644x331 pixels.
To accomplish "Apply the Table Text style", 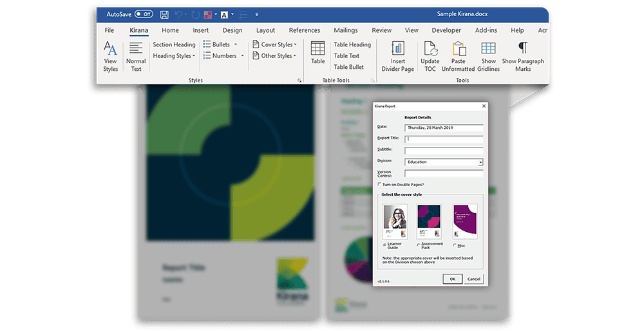I will (x=346, y=56).
